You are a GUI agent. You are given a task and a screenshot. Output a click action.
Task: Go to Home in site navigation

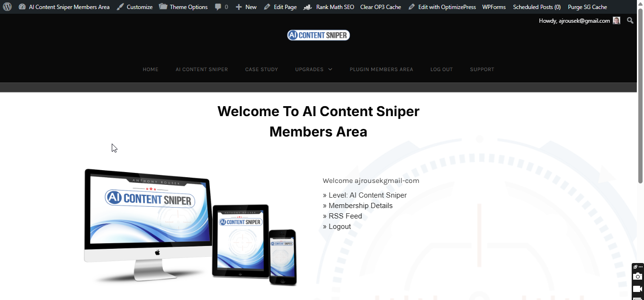(x=151, y=69)
